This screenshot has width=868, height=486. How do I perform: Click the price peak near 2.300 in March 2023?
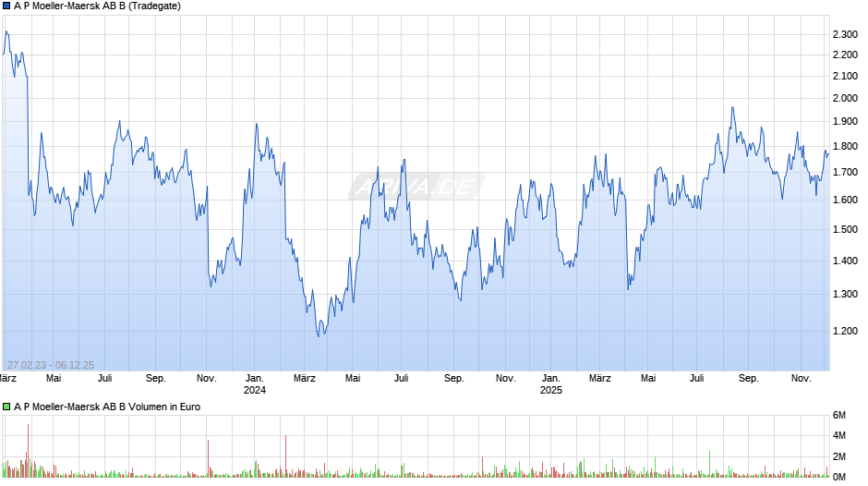click(6, 32)
